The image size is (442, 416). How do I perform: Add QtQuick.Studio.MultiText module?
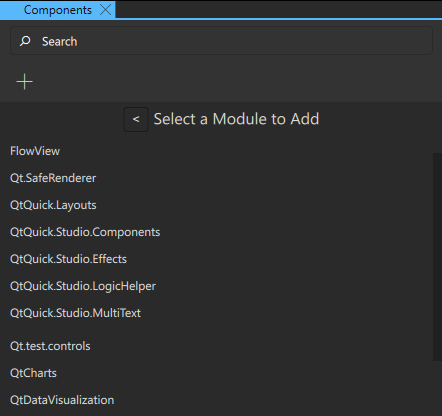pyautogui.click(x=75, y=313)
